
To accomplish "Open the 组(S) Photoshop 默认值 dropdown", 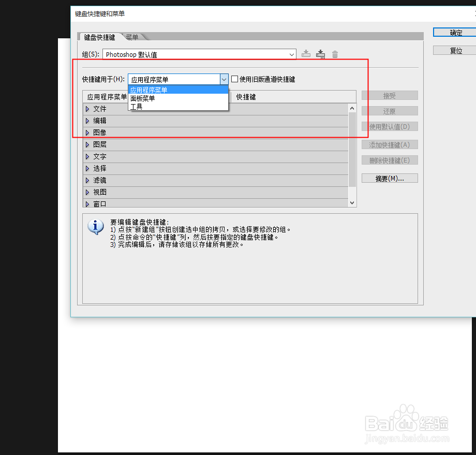I will click(x=199, y=54).
